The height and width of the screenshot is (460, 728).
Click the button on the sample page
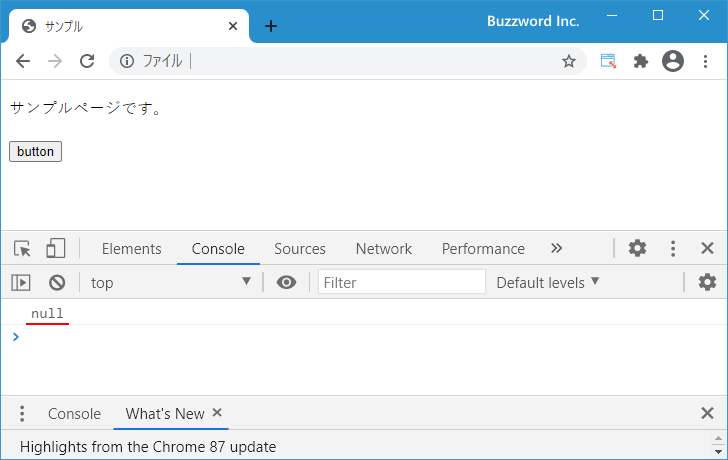pyautogui.click(x=35, y=151)
